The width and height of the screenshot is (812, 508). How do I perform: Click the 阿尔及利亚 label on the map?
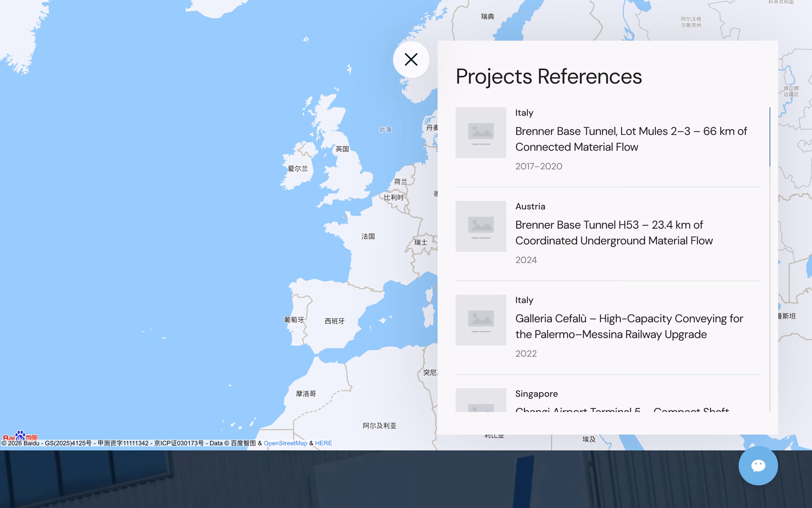coord(379,426)
